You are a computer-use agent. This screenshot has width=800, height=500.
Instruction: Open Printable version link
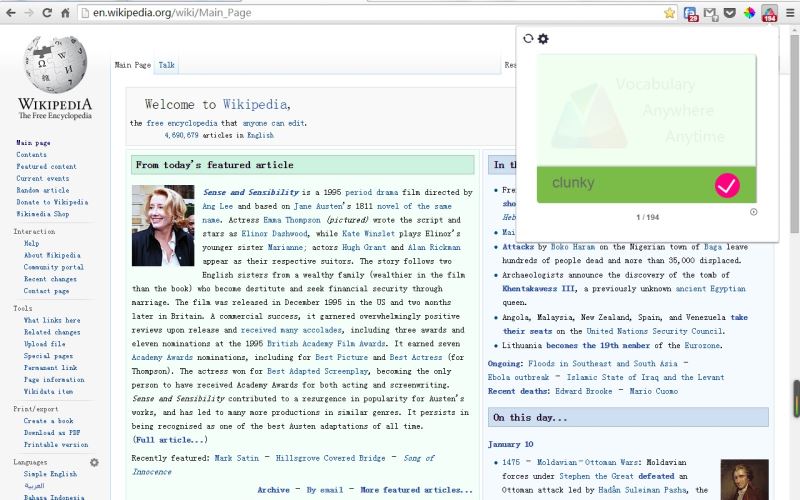tap(56, 444)
